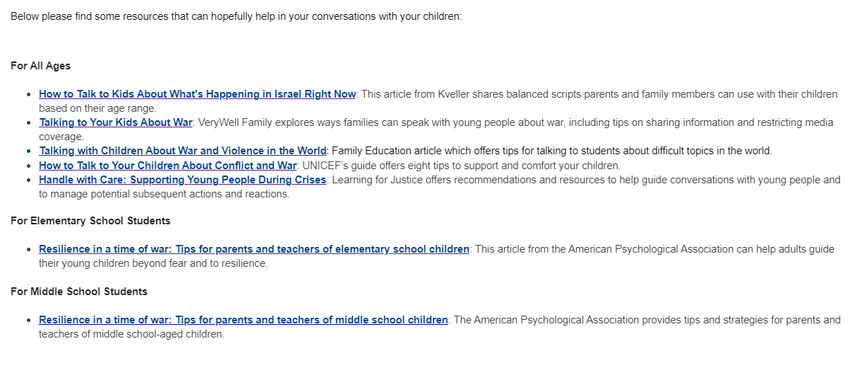Click the Learning for Justice recommendations description
868x368 pixels.
440,187
